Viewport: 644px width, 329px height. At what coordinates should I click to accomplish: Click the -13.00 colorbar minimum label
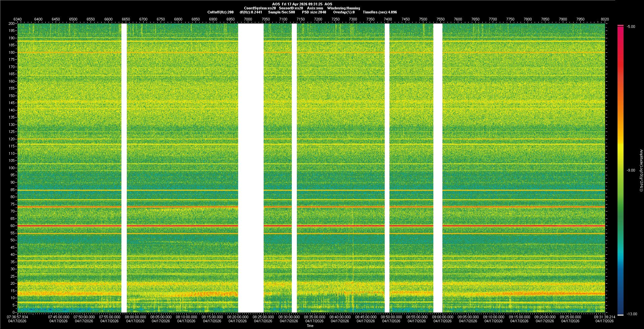coord(632,314)
